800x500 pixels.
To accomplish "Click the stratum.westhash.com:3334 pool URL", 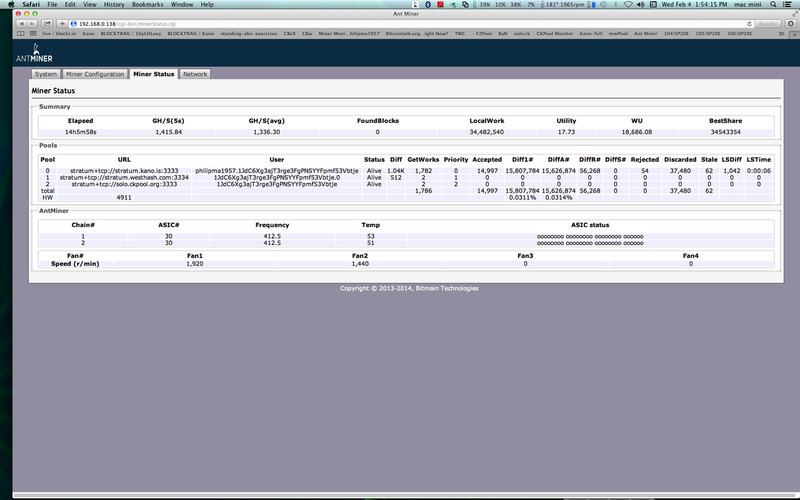I will tap(124, 178).
